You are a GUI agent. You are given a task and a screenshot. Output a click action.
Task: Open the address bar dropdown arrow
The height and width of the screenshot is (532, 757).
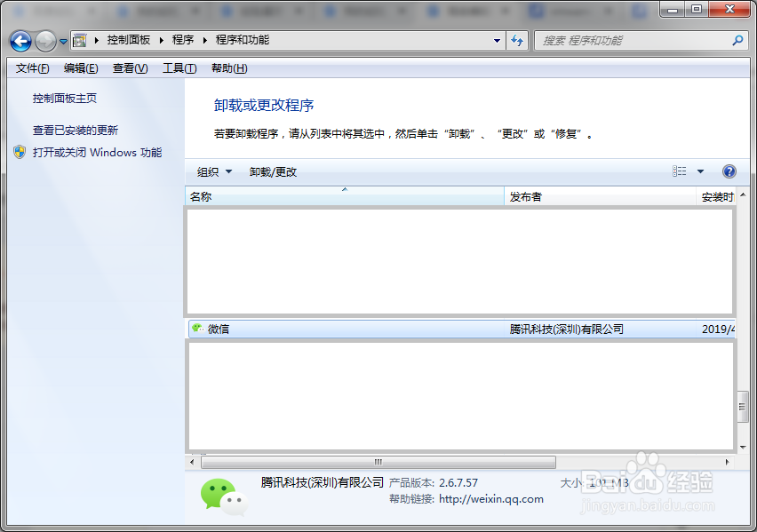pyautogui.click(x=498, y=40)
